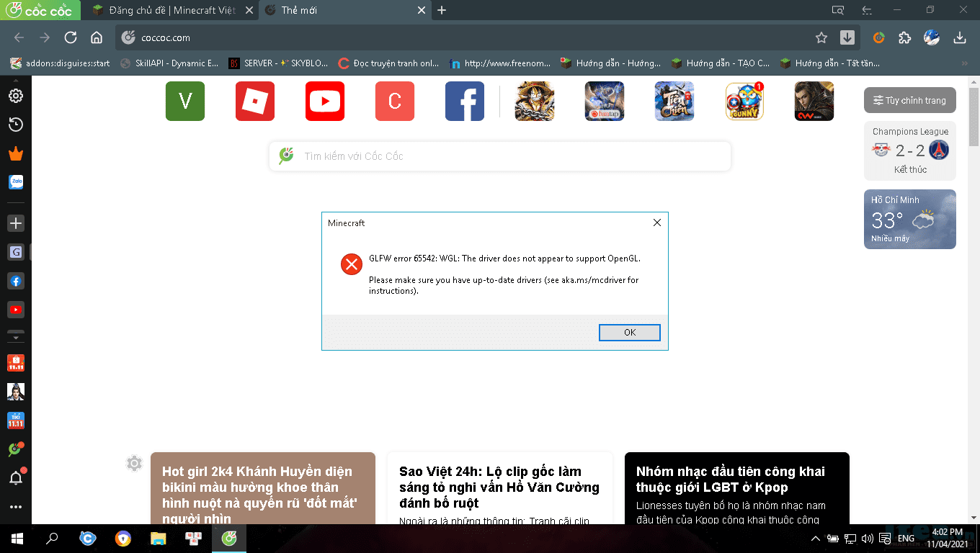The width and height of the screenshot is (980, 553).
Task: Open the downloads tray icon in toolbar
Action: (959, 37)
